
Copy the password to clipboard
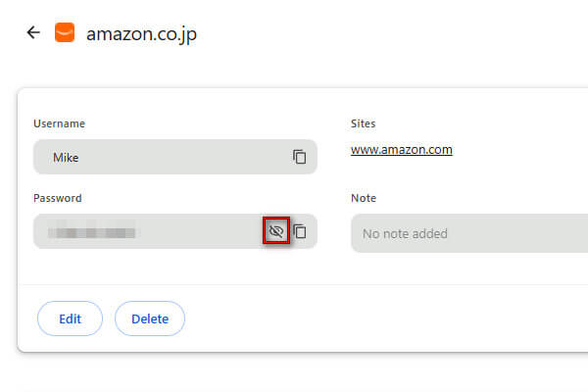(x=299, y=231)
